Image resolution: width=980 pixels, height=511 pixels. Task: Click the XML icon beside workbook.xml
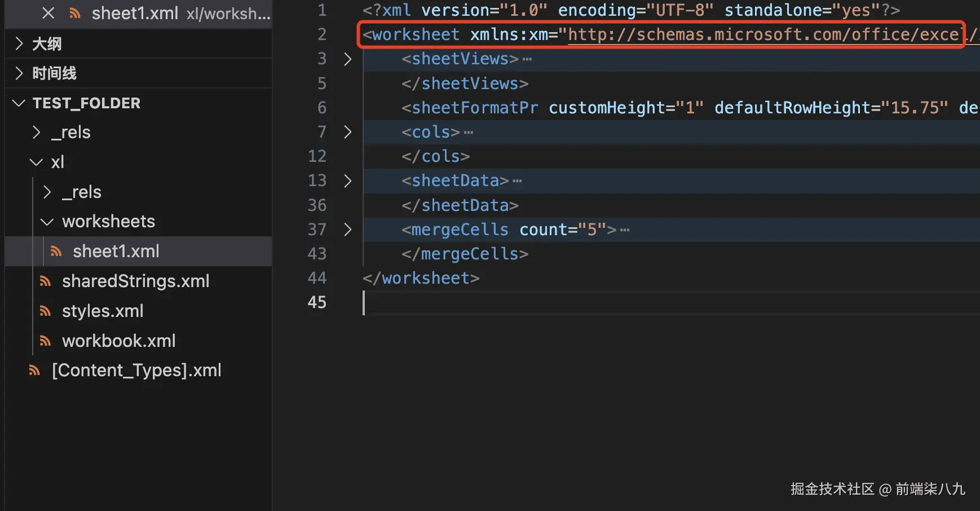pyautogui.click(x=46, y=341)
